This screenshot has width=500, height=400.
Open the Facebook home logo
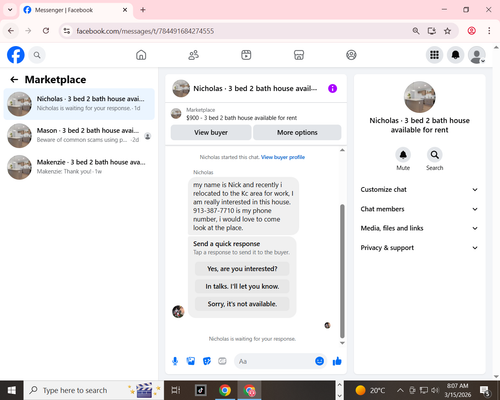(16, 55)
